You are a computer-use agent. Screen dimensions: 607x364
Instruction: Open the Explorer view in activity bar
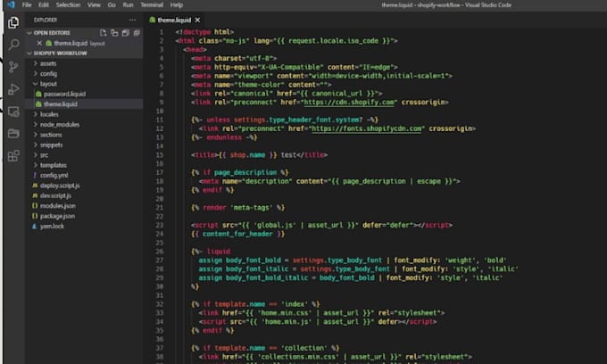[13, 22]
